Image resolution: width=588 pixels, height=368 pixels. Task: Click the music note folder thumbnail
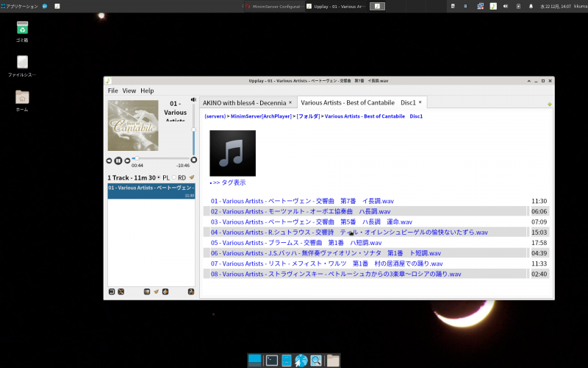point(232,153)
